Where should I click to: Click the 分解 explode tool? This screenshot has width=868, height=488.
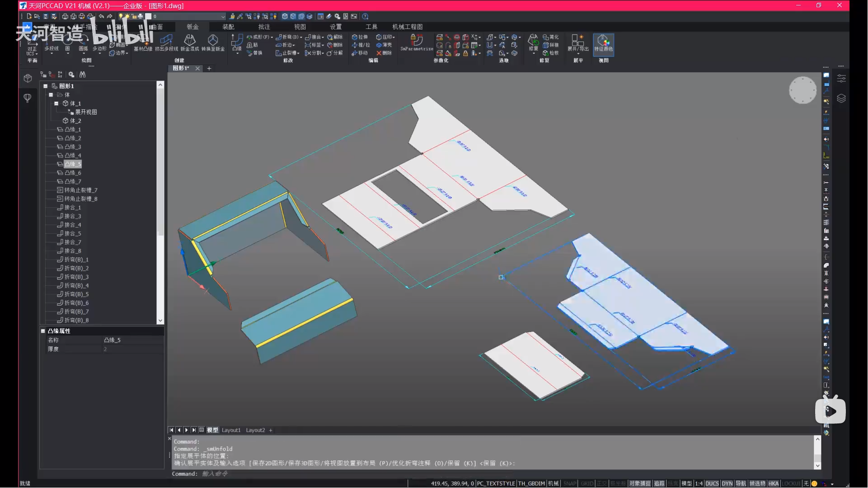coord(335,53)
